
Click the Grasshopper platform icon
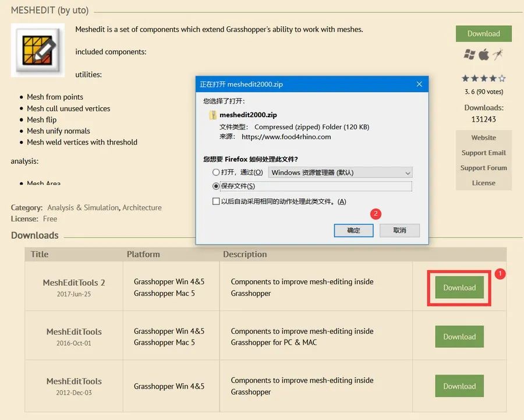pyautogui.click(x=498, y=54)
